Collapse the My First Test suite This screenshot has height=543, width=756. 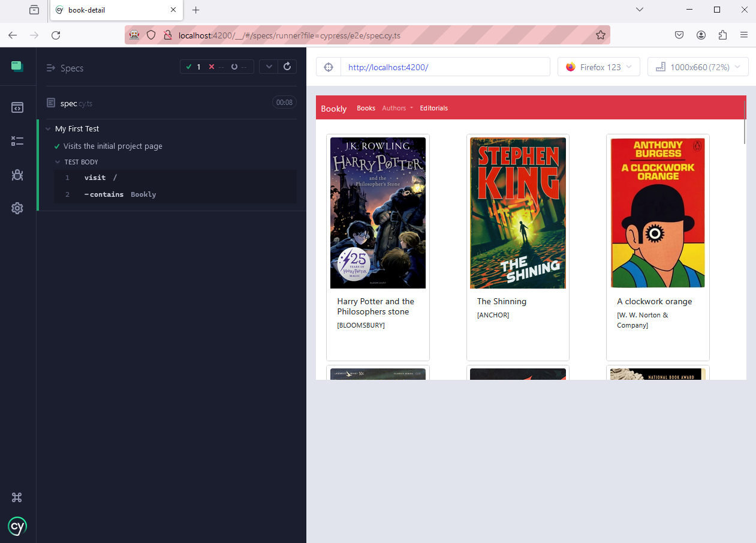(48, 129)
